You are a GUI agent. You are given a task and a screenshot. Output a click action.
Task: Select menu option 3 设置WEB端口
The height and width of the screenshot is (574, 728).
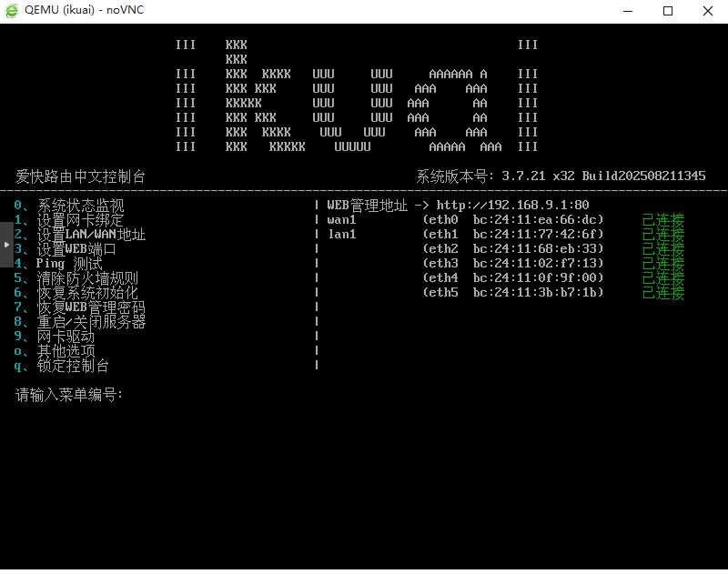[65, 249]
